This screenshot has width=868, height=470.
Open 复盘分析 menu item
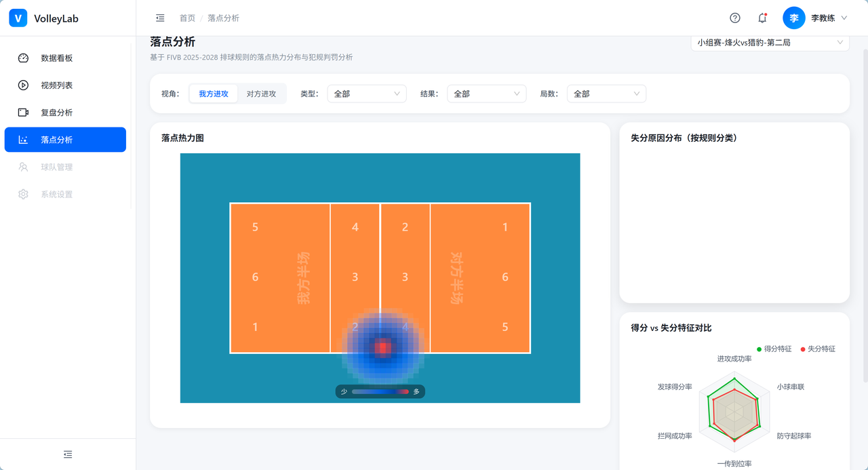tap(65, 113)
